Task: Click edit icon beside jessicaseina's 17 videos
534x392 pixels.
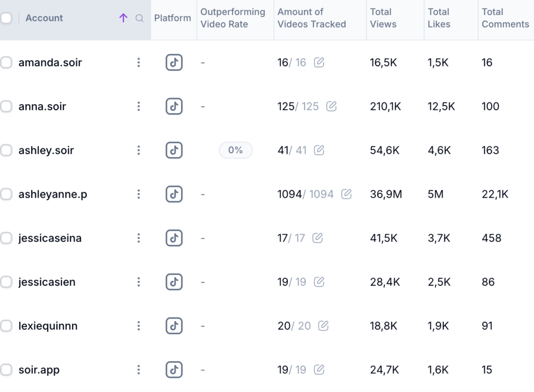Action: click(x=318, y=238)
